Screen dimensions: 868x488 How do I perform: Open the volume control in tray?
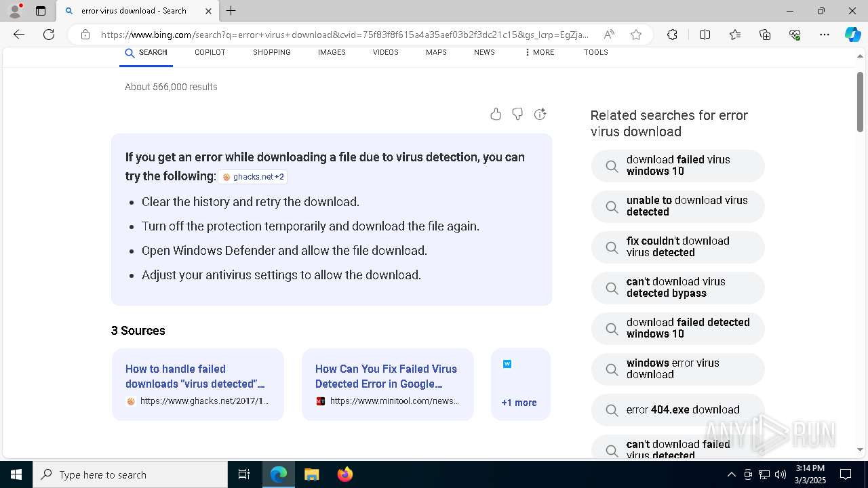pyautogui.click(x=781, y=474)
